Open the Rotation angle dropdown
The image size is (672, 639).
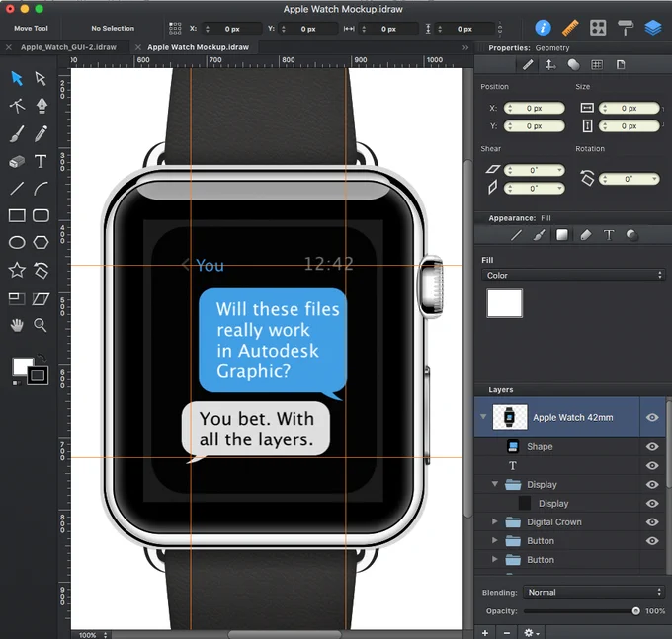tap(655, 179)
